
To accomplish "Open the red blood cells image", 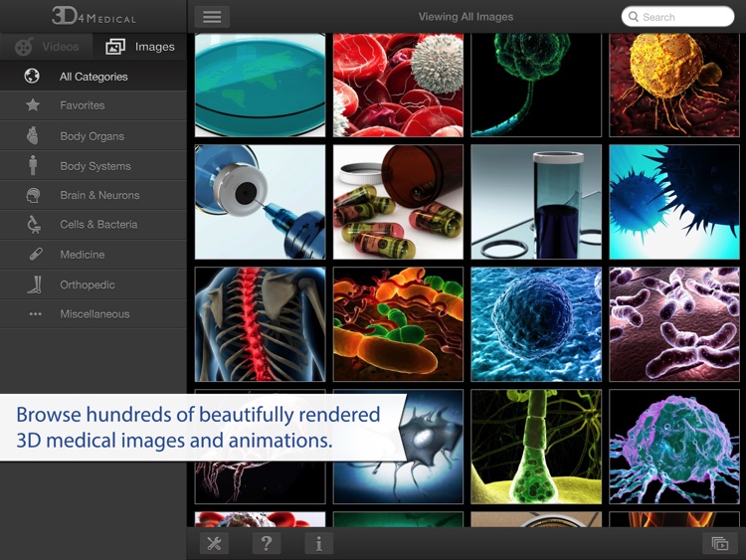I will pos(398,85).
